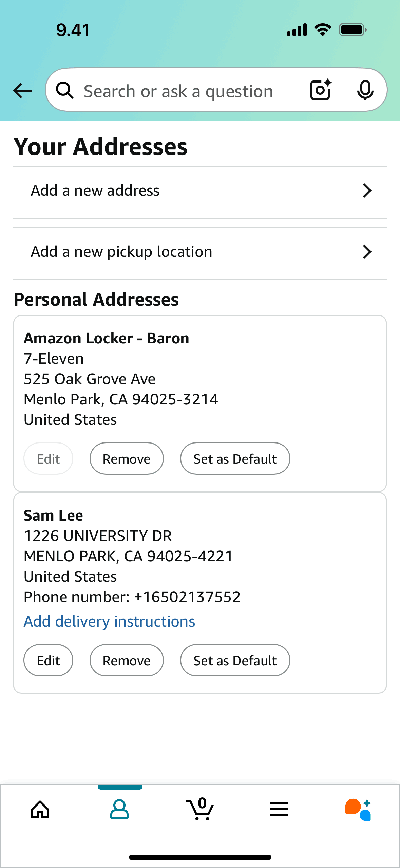Viewport: 400px width, 868px height.
Task: Go to the Home tab
Action: 40,810
